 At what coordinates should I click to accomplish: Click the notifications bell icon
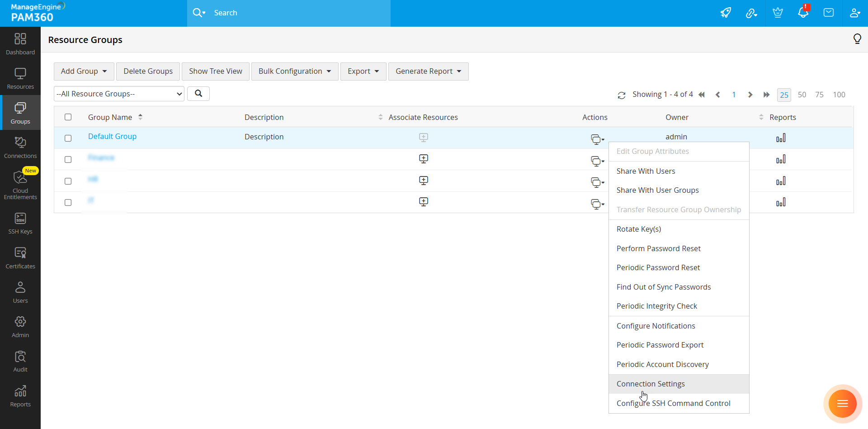coord(803,13)
